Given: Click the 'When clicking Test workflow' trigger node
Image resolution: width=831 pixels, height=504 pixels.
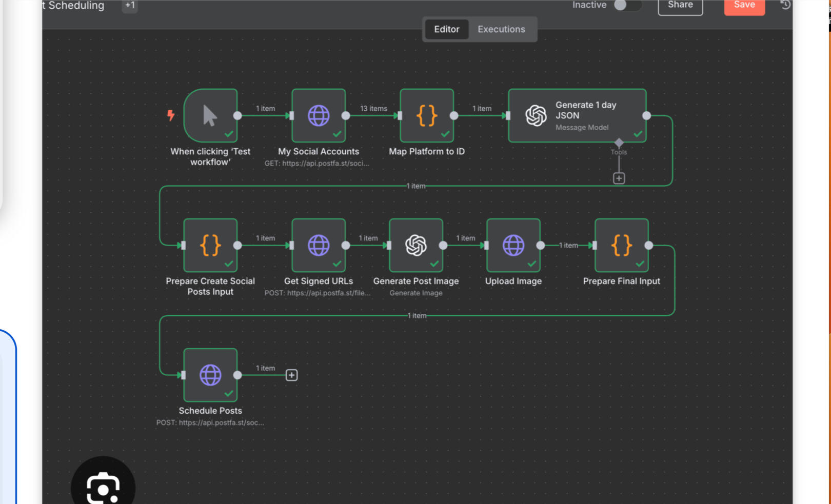Looking at the screenshot, I should (x=210, y=115).
